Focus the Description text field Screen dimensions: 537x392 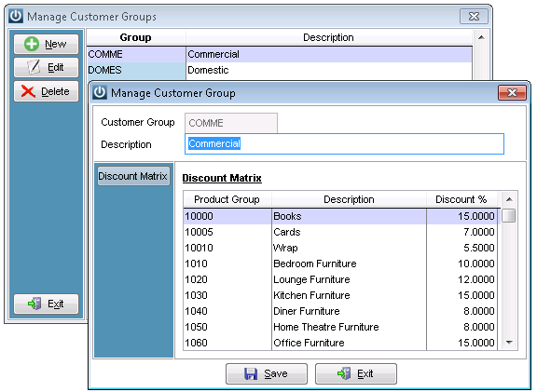[x=344, y=144]
